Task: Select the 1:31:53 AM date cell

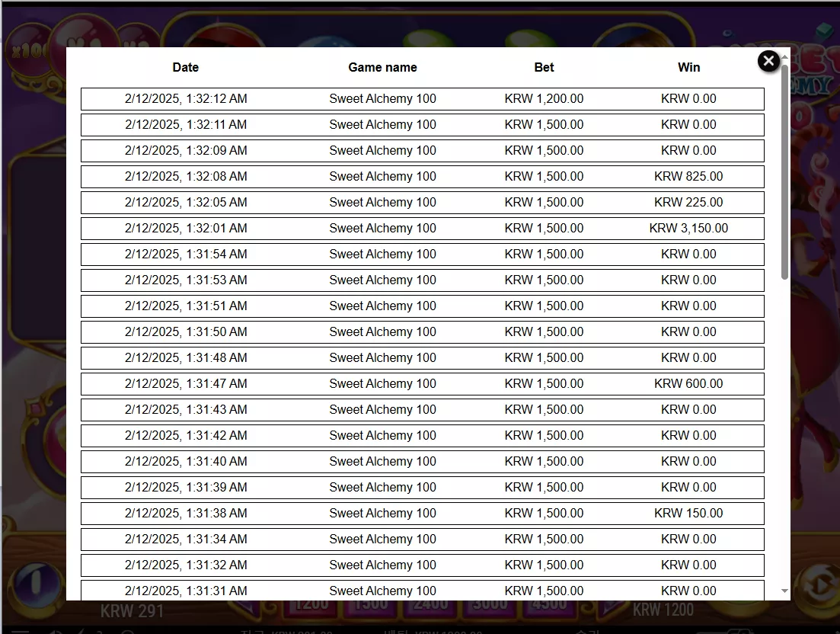Action: [186, 280]
